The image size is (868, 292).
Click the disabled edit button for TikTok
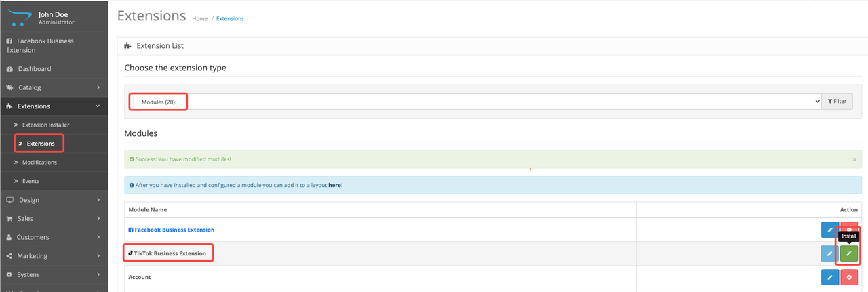point(830,253)
